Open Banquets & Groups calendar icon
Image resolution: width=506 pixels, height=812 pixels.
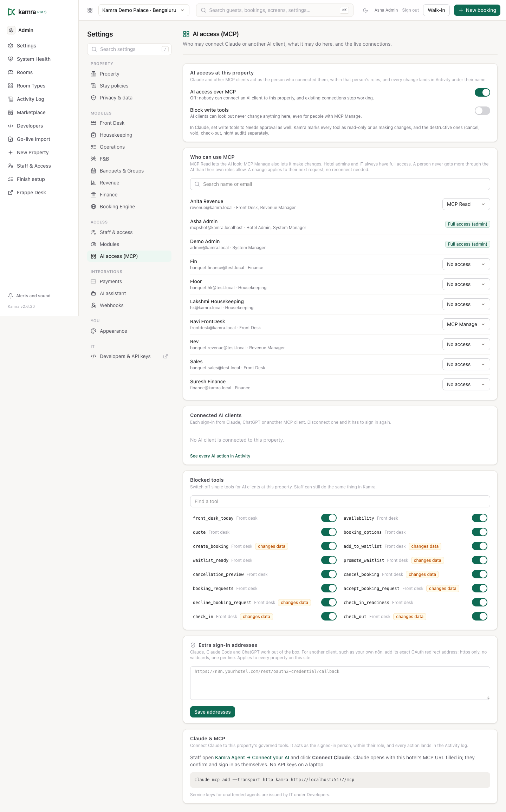[93, 171]
